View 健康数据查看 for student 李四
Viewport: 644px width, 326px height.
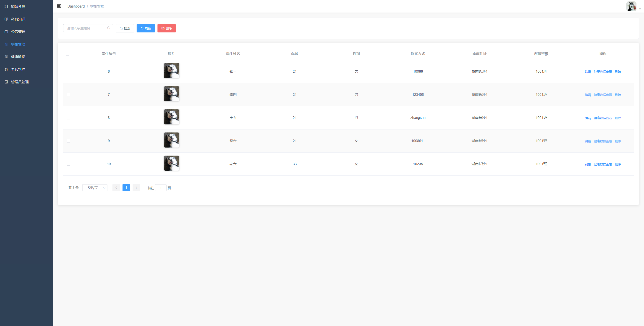pos(603,95)
